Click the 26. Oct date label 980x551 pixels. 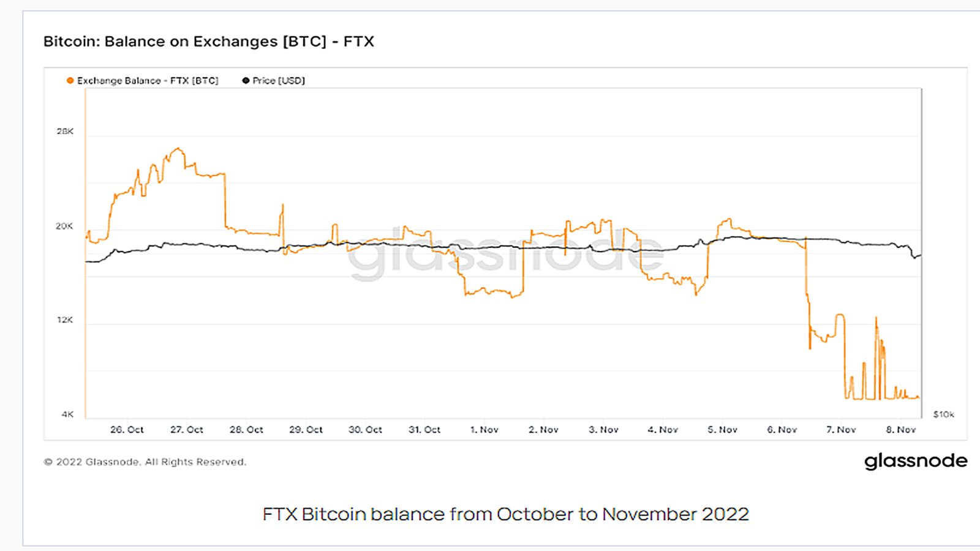coord(127,430)
